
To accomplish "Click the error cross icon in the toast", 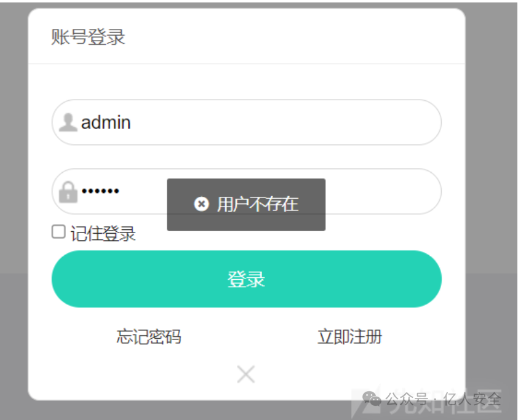I will click(x=201, y=204).
